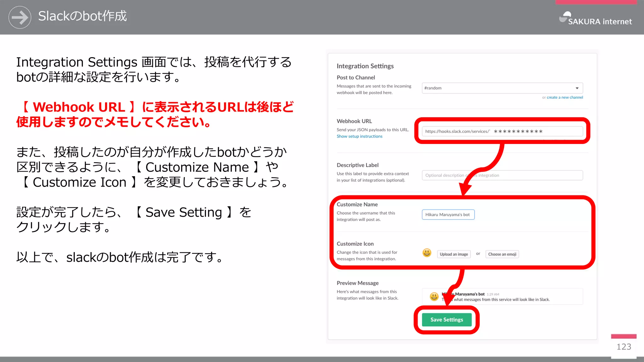Click the red Webhook URL memo text
Image resolution: width=644 pixels, height=362 pixels.
[x=155, y=114]
